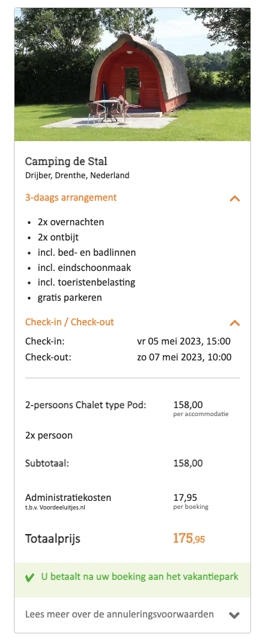261x644 pixels.
Task: Open Lees meer over de annuleringsvoorwaarden
Action: [x=119, y=614]
